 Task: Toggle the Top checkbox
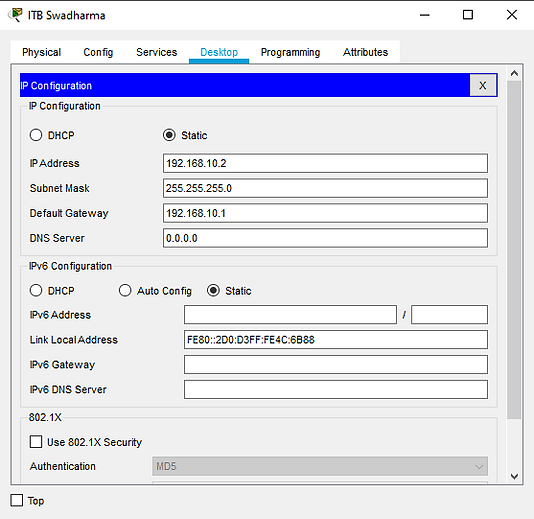coord(17,501)
